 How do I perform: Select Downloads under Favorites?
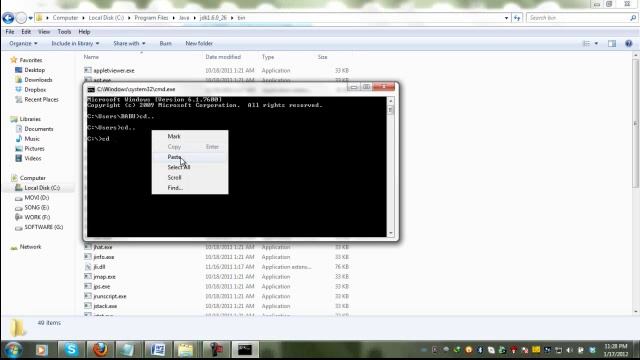coord(38,80)
